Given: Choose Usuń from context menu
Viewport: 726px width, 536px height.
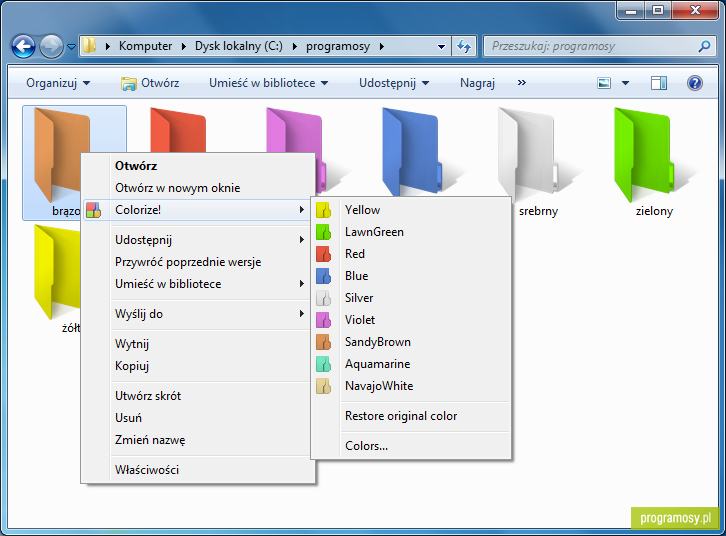Looking at the screenshot, I should (199, 418).
